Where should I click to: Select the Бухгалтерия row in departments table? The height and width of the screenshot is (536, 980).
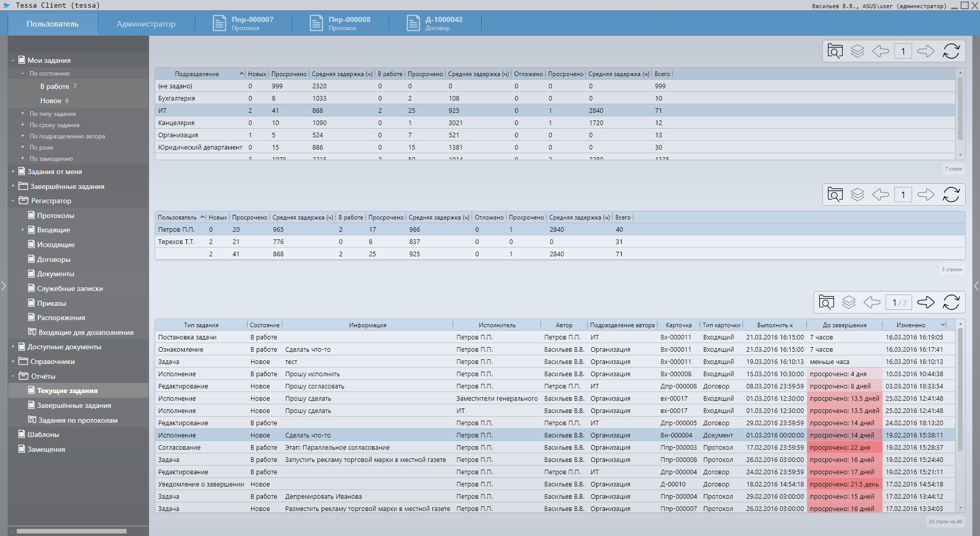coord(177,99)
